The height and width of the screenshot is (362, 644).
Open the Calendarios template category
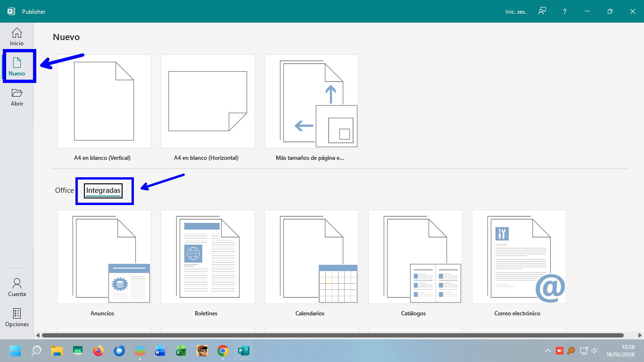[x=312, y=257]
